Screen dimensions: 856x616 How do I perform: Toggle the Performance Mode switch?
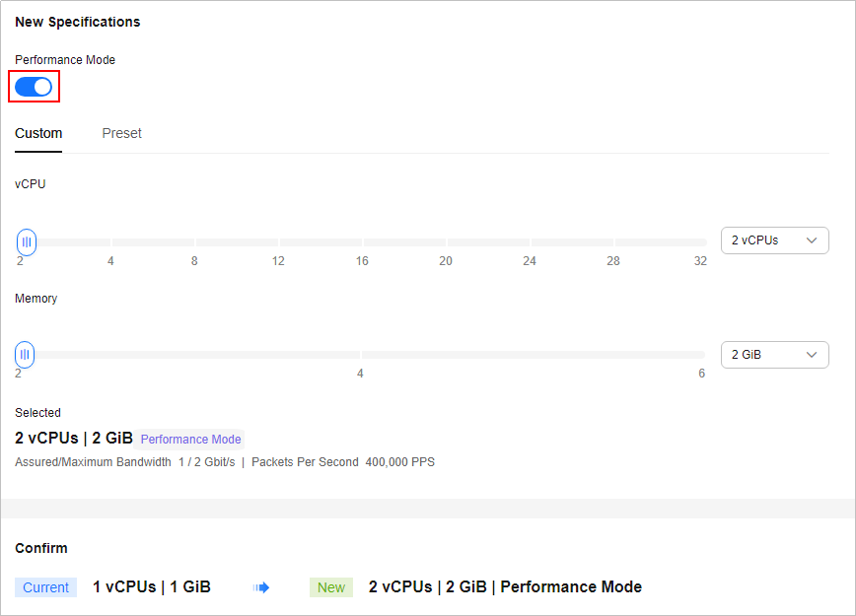tap(34, 87)
